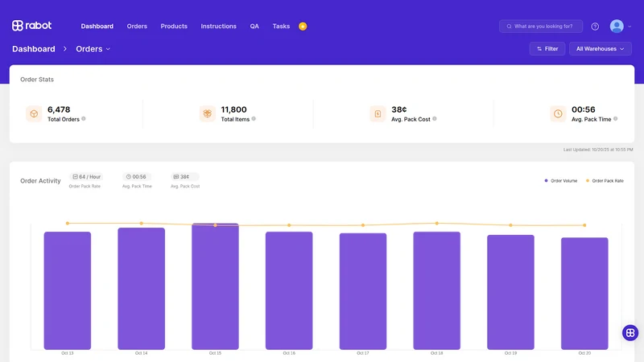Expand the account menu chevron
This screenshot has height=362, width=644.
[630, 27]
